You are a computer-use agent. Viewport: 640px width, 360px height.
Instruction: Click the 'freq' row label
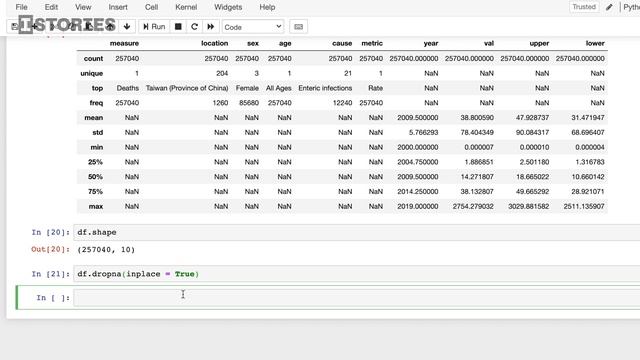tap(96, 103)
